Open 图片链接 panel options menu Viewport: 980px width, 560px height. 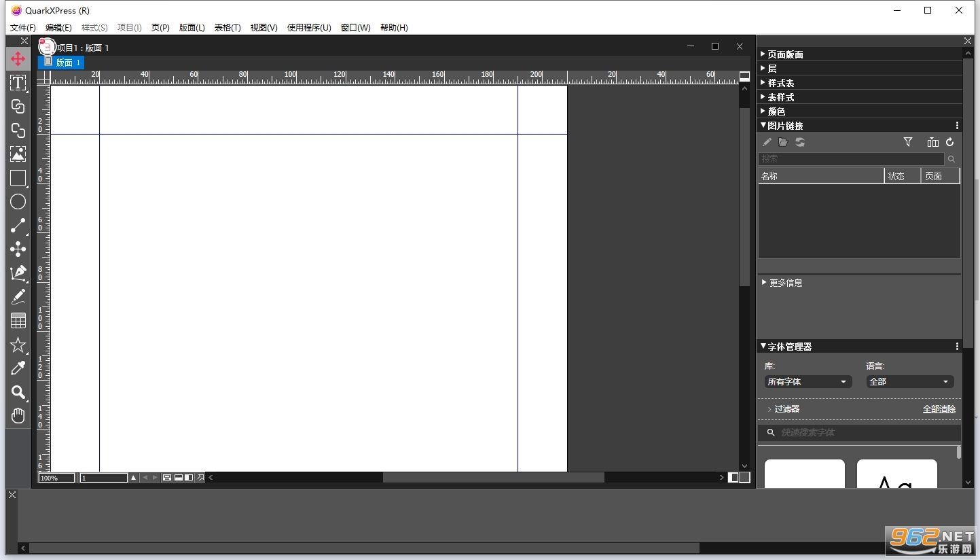point(957,126)
